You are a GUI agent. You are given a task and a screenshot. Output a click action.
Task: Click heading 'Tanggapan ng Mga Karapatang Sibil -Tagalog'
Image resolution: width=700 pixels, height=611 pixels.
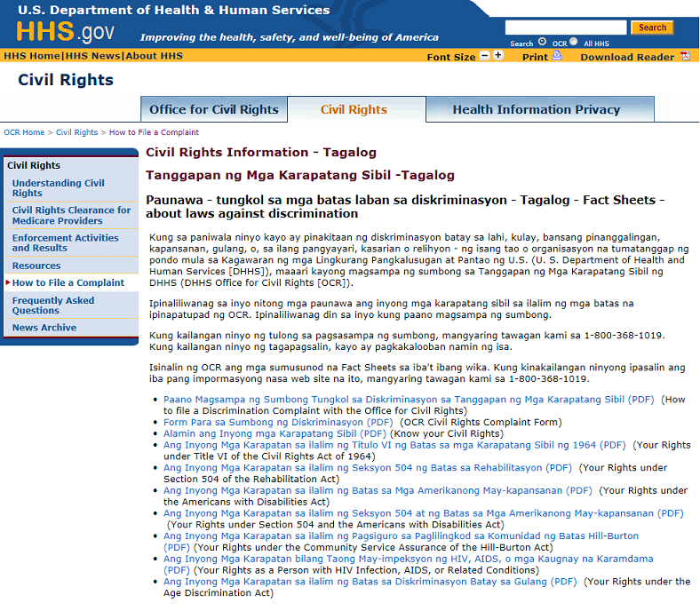coord(300,176)
